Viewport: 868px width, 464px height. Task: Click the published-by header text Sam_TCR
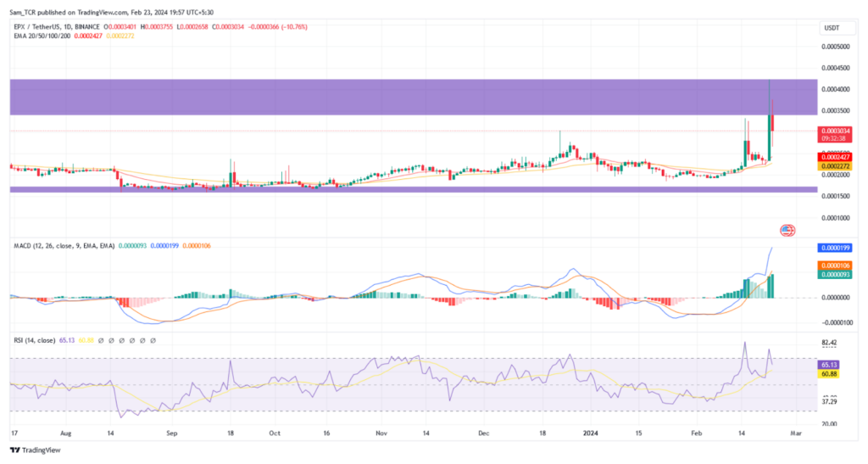pyautogui.click(x=24, y=12)
